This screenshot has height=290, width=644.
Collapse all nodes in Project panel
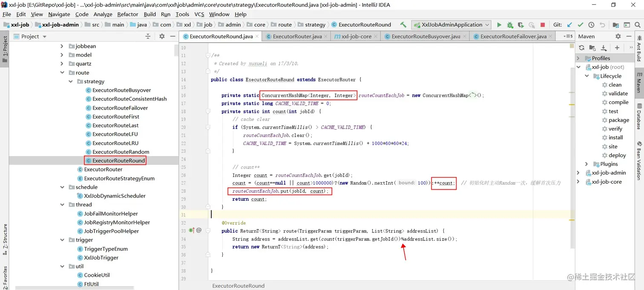(148, 37)
